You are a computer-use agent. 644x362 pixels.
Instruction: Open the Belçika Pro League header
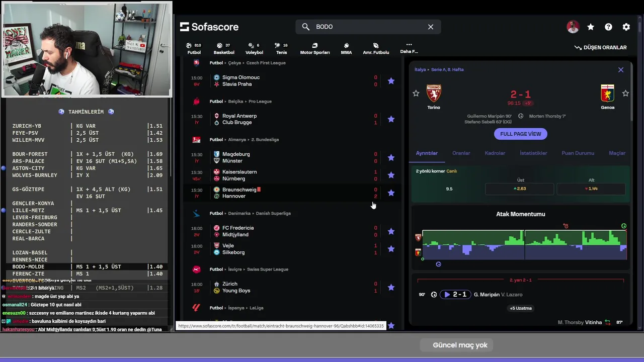[260, 101]
